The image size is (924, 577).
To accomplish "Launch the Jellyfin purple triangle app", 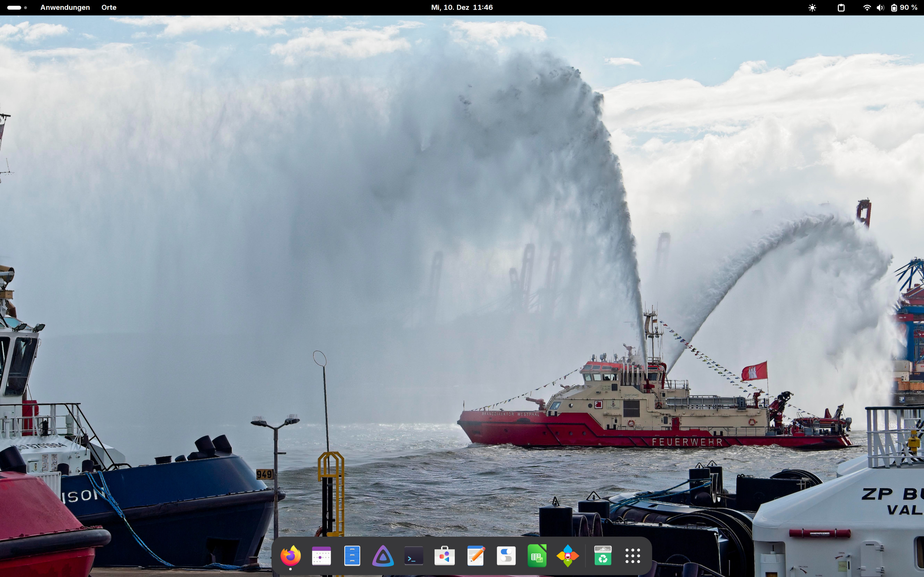I will click(x=383, y=556).
